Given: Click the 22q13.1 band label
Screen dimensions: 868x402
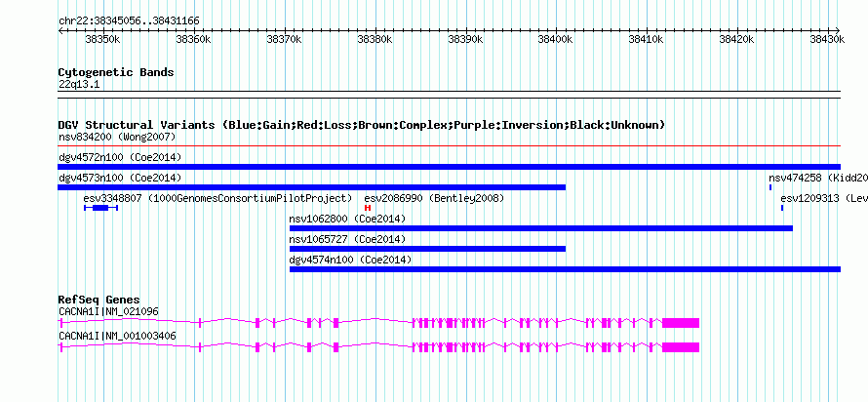Looking at the screenshot, I should tap(79, 85).
